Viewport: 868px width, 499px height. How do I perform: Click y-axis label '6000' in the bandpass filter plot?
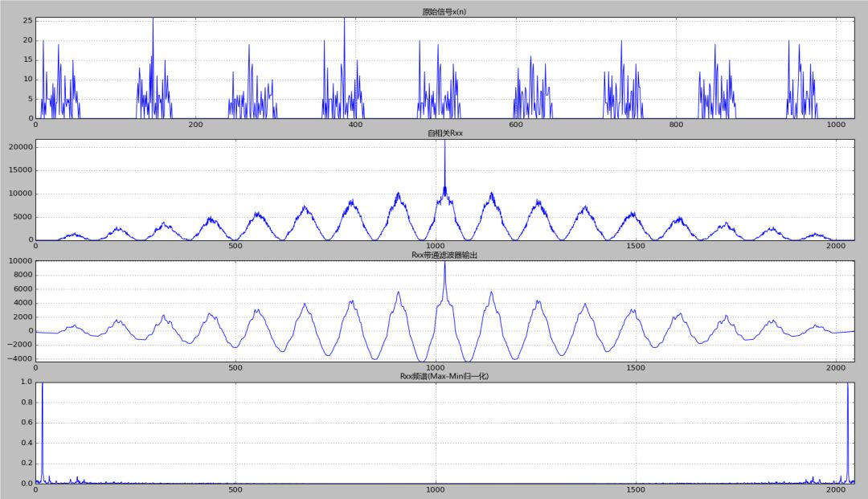[23, 288]
